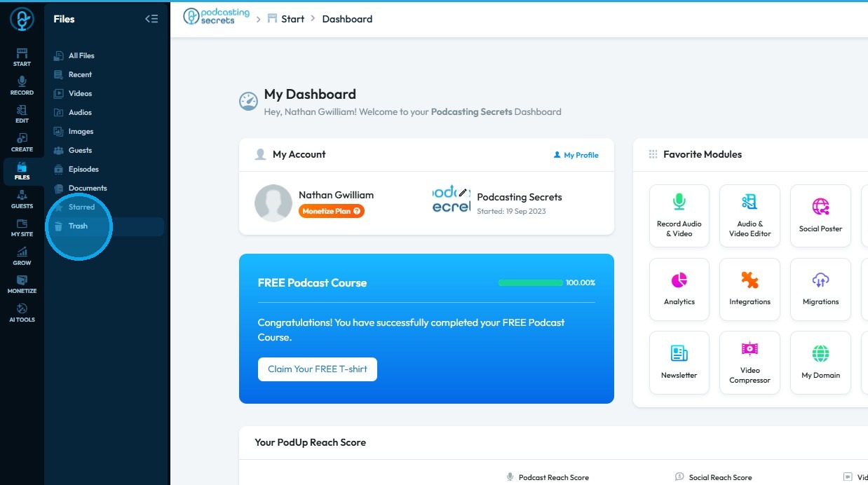Open the Newsletter module
The width and height of the screenshot is (868, 485).
click(679, 363)
